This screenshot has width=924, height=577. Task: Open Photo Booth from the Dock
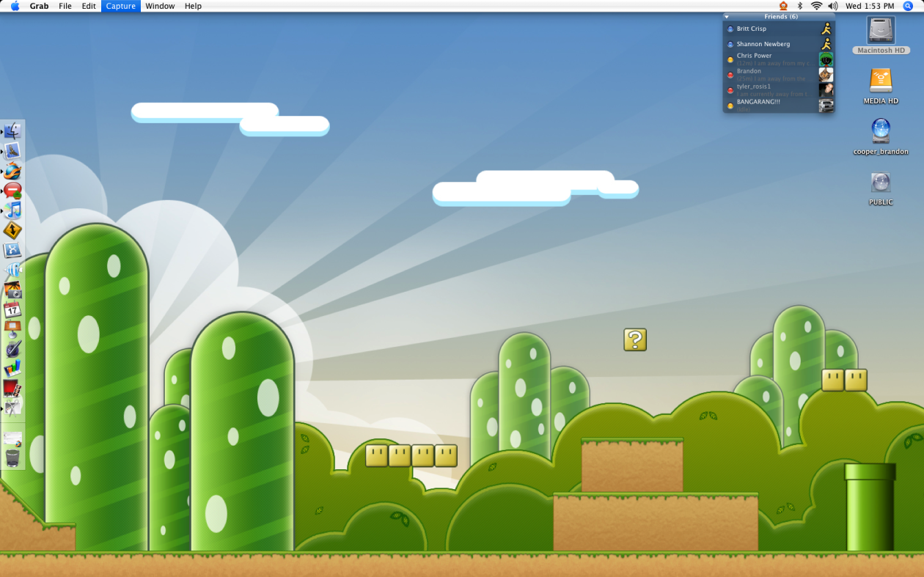pos(12,389)
